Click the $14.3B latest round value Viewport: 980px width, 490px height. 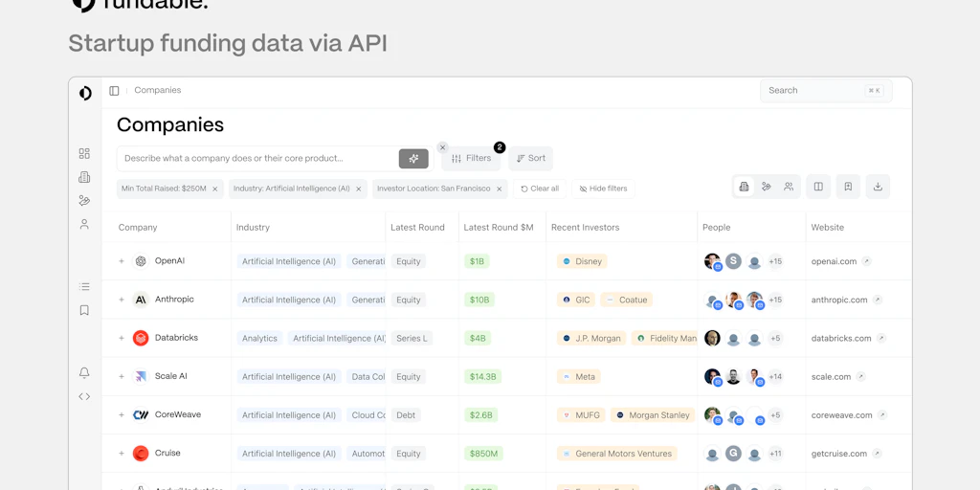482,377
